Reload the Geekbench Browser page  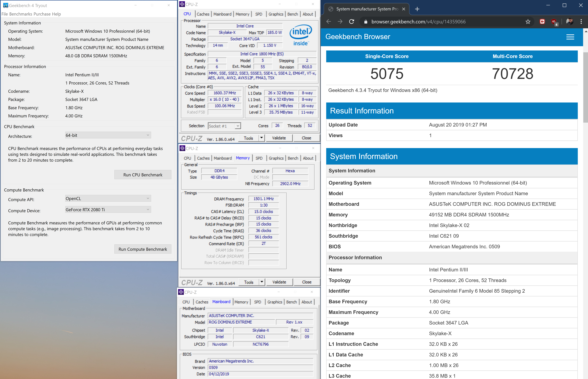pos(352,22)
